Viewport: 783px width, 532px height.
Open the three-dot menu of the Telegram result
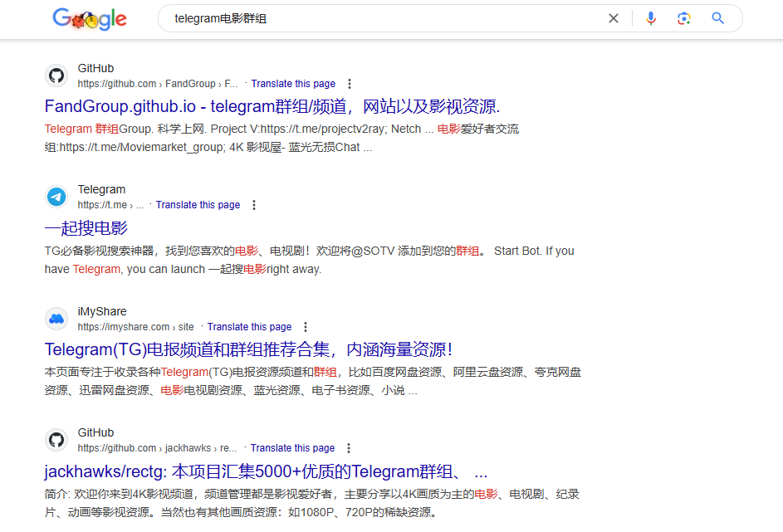pos(254,205)
